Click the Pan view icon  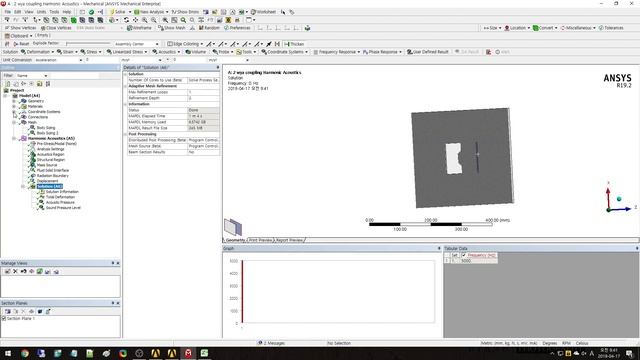135,20
